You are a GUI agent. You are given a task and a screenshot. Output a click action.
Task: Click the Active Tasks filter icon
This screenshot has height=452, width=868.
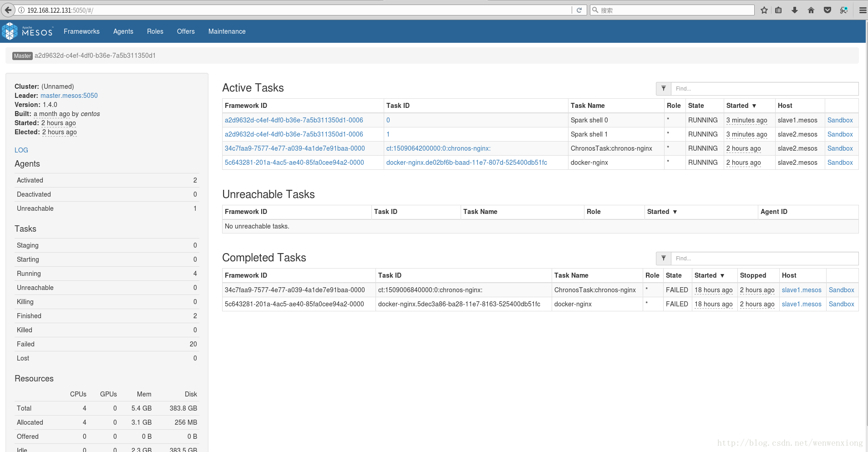coord(664,89)
